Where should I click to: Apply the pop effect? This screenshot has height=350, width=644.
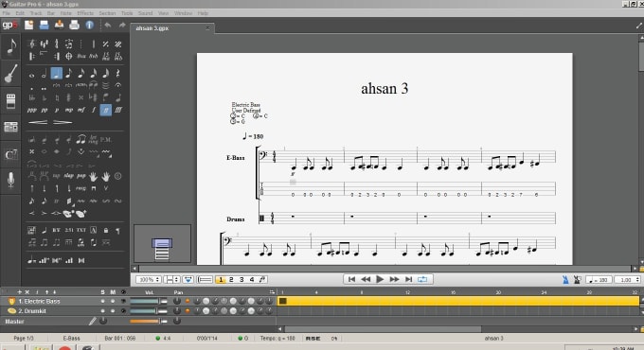click(x=80, y=176)
